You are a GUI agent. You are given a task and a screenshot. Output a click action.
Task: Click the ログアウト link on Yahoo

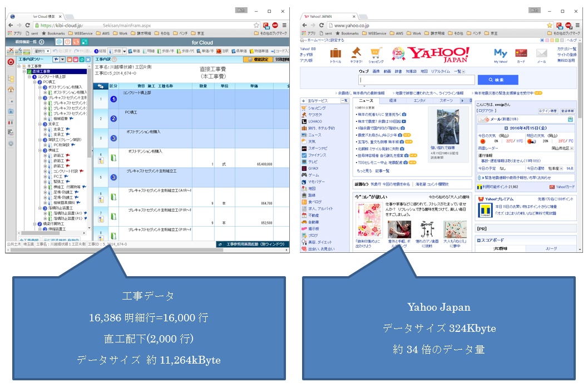(486, 111)
